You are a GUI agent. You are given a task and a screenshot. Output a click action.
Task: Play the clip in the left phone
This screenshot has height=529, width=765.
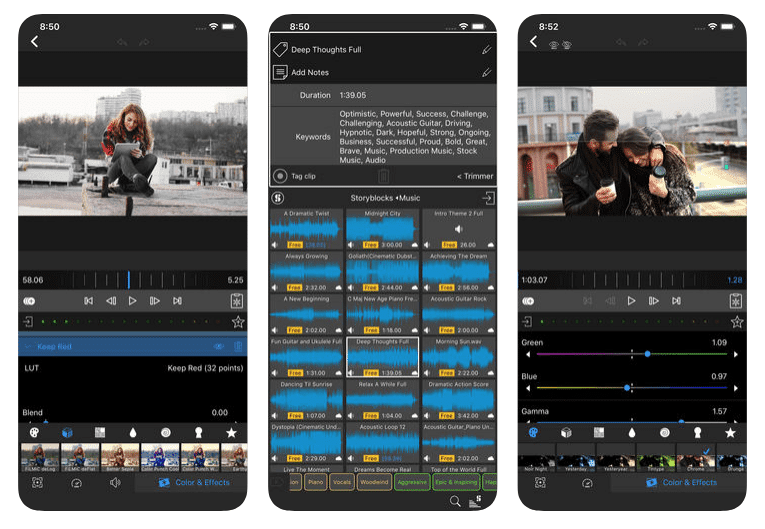(132, 301)
